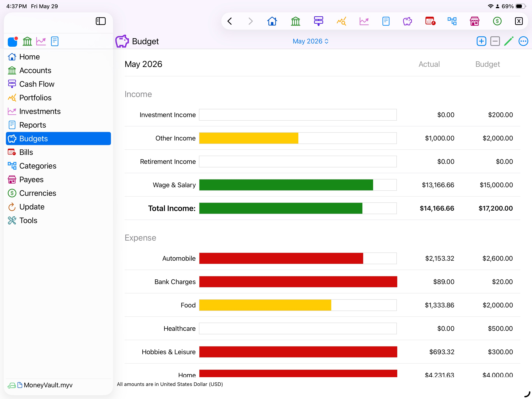Select the Retirement Income row label
Image resolution: width=532 pixels, height=399 pixels.
[x=168, y=162]
